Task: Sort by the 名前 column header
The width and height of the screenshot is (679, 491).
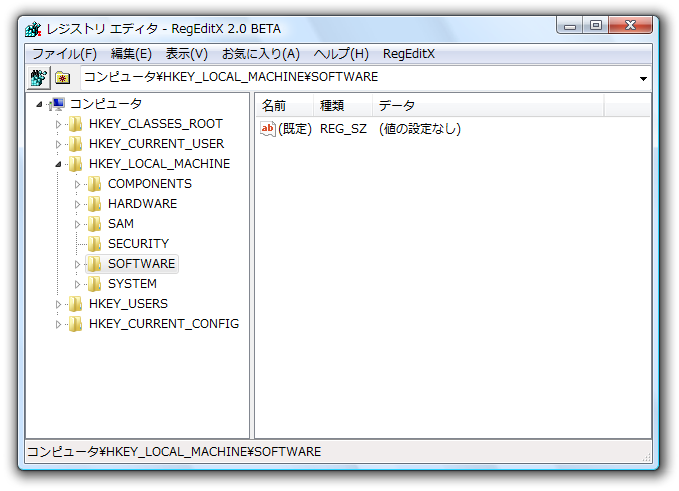Action: point(284,105)
